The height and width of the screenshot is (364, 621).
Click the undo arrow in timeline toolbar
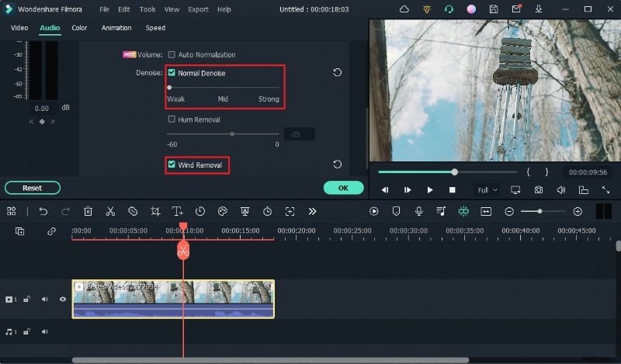43,211
